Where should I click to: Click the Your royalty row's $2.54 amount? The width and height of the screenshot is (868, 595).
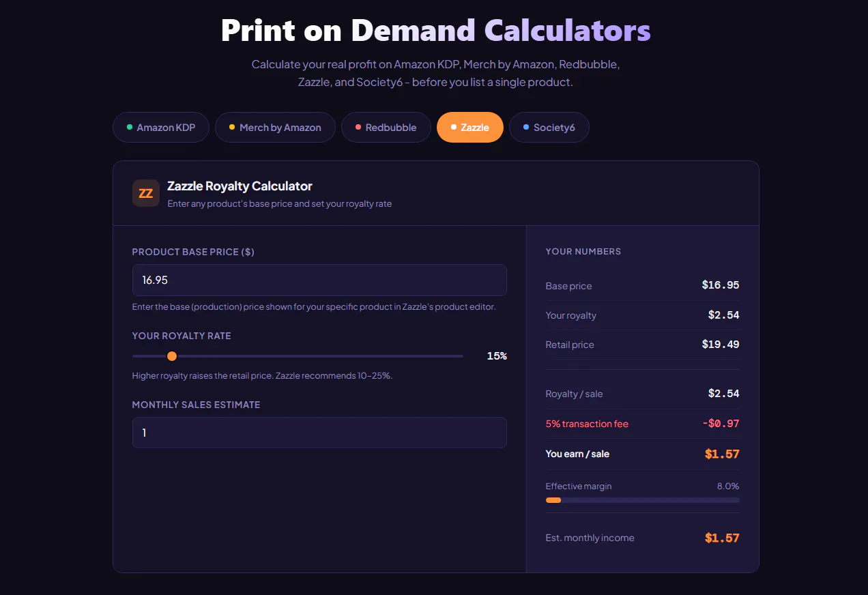coord(724,315)
